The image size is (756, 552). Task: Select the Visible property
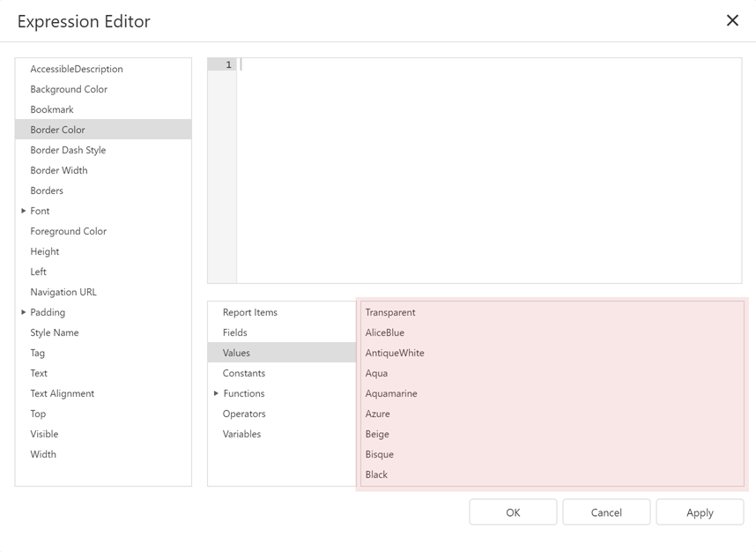[x=44, y=434]
